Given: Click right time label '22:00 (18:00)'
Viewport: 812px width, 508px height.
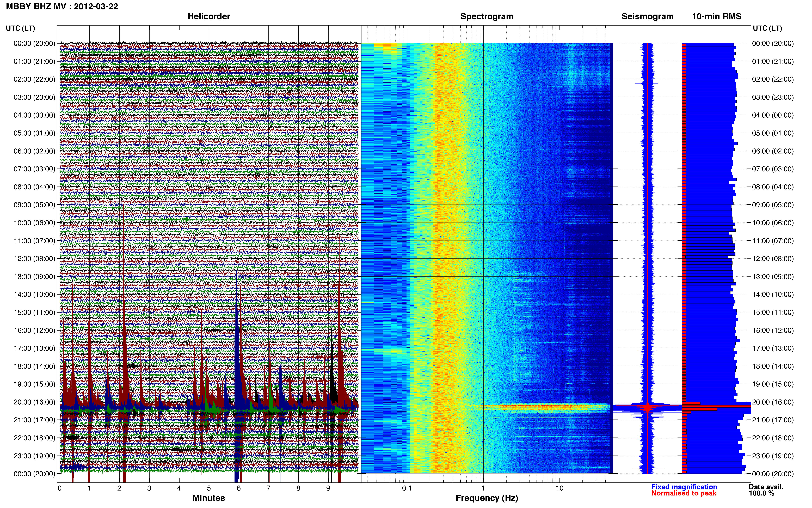Looking at the screenshot, I should (x=773, y=438).
